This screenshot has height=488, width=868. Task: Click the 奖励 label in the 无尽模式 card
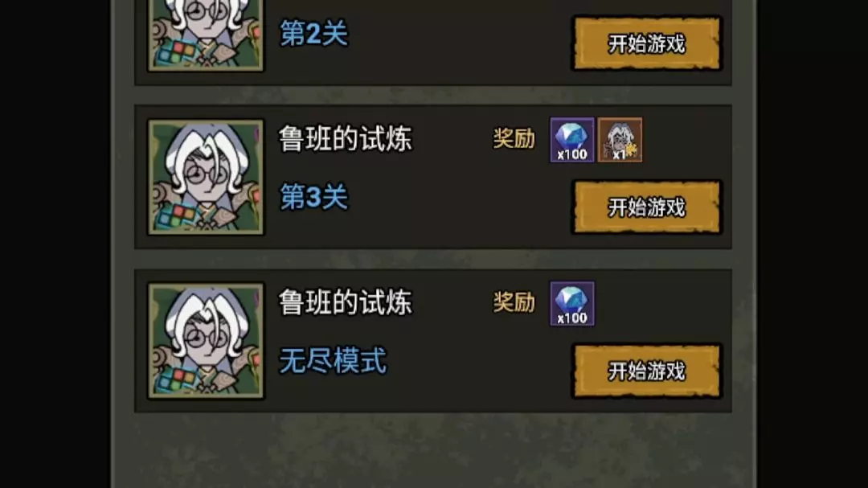click(x=514, y=302)
